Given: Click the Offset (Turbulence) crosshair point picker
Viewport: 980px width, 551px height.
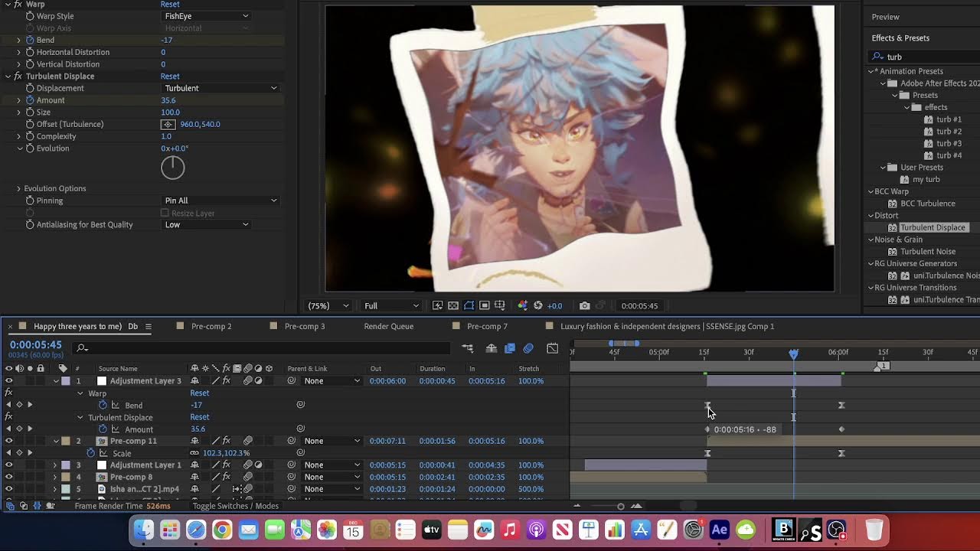Looking at the screenshot, I should coord(168,124).
